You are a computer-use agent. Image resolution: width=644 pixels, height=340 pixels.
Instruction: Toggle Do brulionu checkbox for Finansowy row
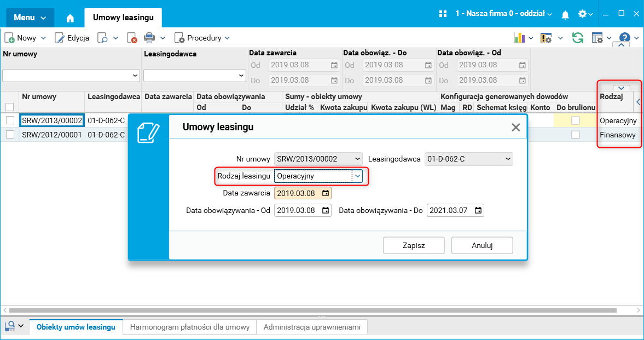tap(576, 135)
